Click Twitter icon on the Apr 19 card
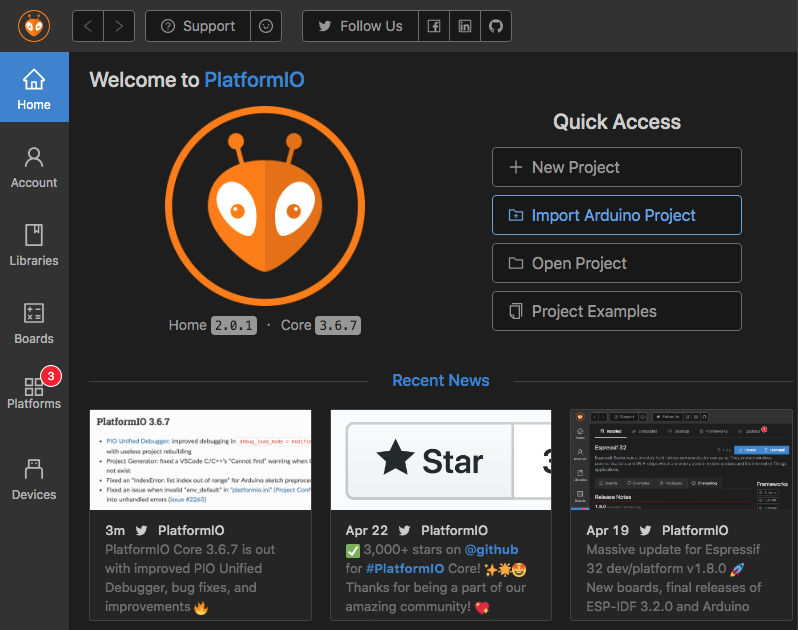The image size is (798, 630). click(x=645, y=531)
